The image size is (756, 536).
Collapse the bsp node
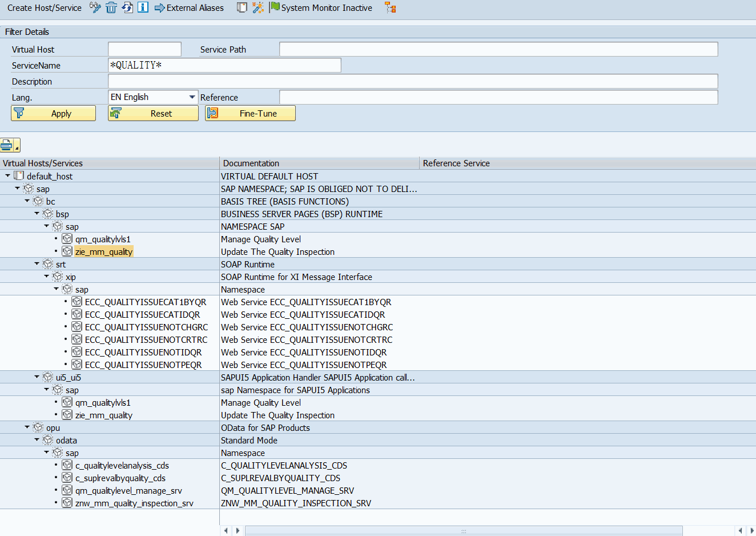[x=37, y=213]
